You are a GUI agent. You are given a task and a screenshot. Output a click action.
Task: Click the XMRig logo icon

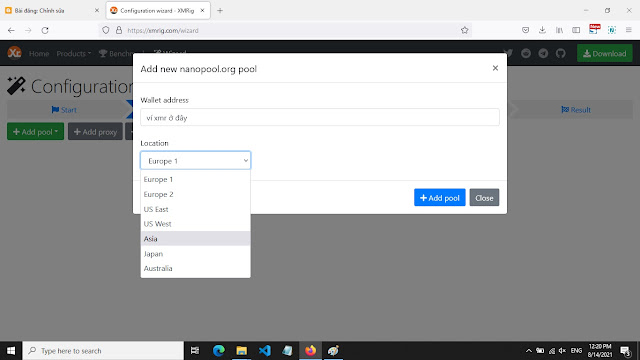(15, 53)
